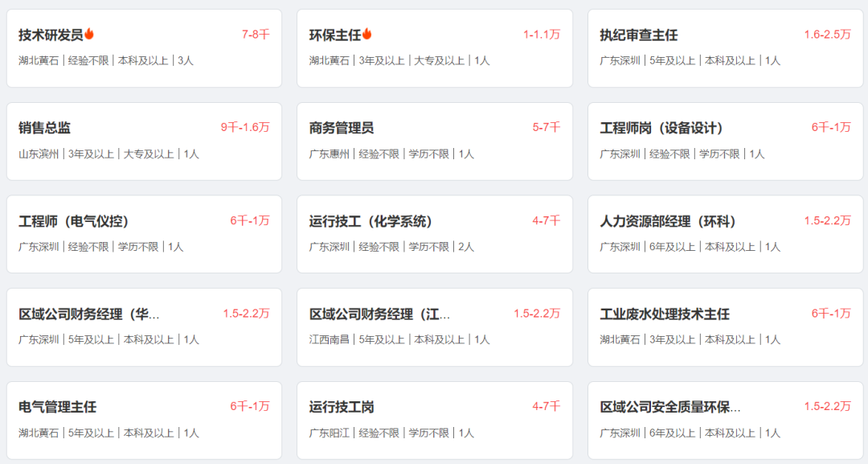Image resolution: width=868 pixels, height=464 pixels.
Task: Open 工业废水处理技术主任 job title
Action: click(665, 314)
